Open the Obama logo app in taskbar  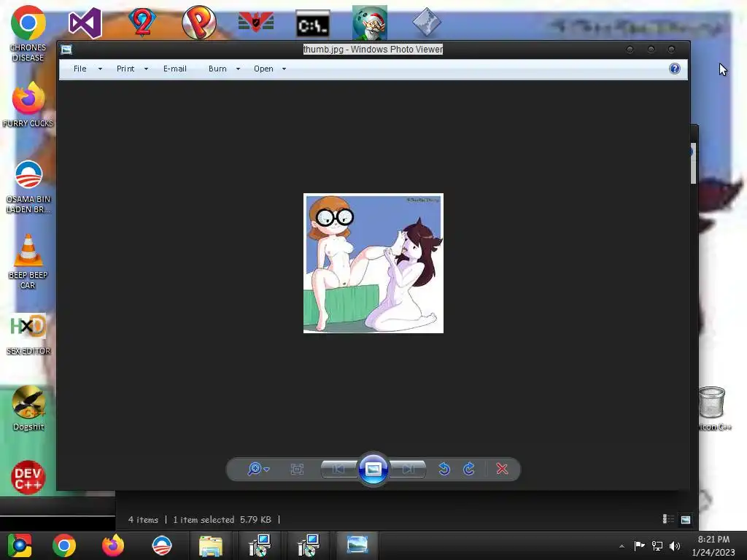tap(161, 545)
